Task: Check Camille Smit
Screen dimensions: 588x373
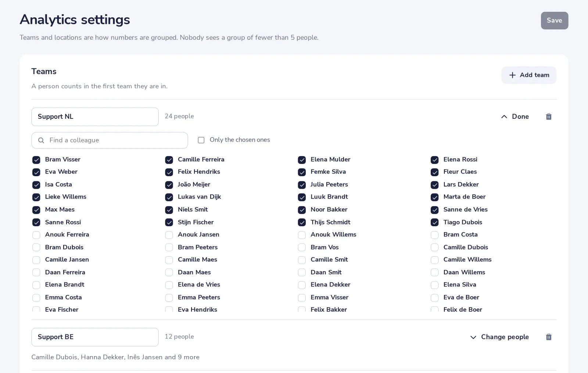Action: pyautogui.click(x=302, y=260)
